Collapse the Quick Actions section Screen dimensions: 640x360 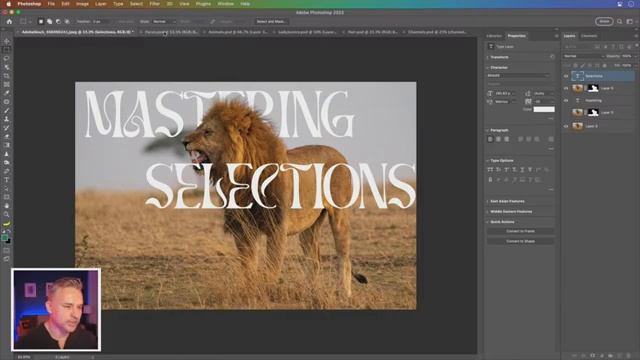pyautogui.click(x=487, y=222)
